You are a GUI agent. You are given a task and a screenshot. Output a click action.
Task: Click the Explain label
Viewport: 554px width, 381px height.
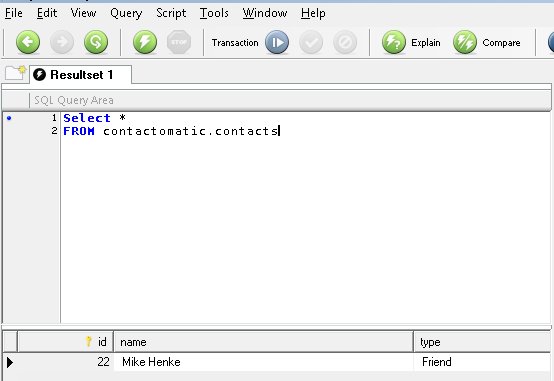tap(426, 43)
